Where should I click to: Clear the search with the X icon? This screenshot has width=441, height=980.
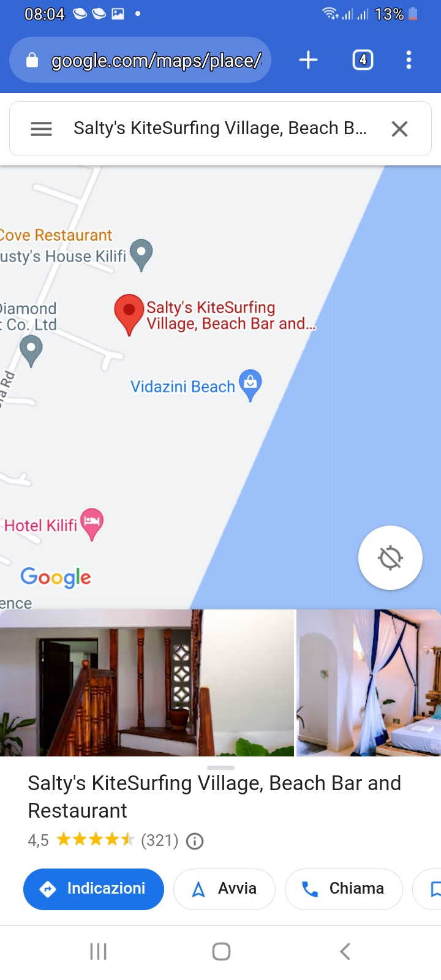tap(399, 129)
